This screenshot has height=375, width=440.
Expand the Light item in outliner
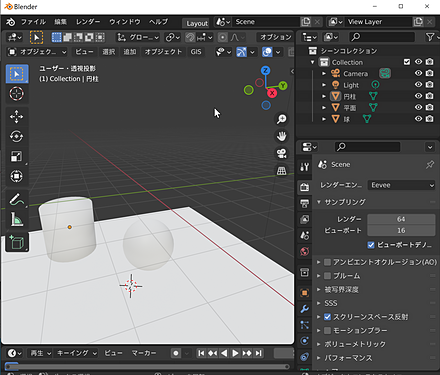click(x=324, y=85)
